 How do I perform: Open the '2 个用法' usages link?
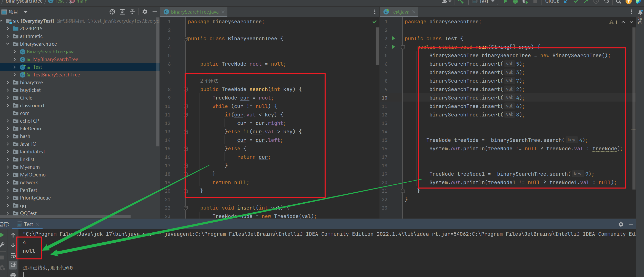click(209, 81)
